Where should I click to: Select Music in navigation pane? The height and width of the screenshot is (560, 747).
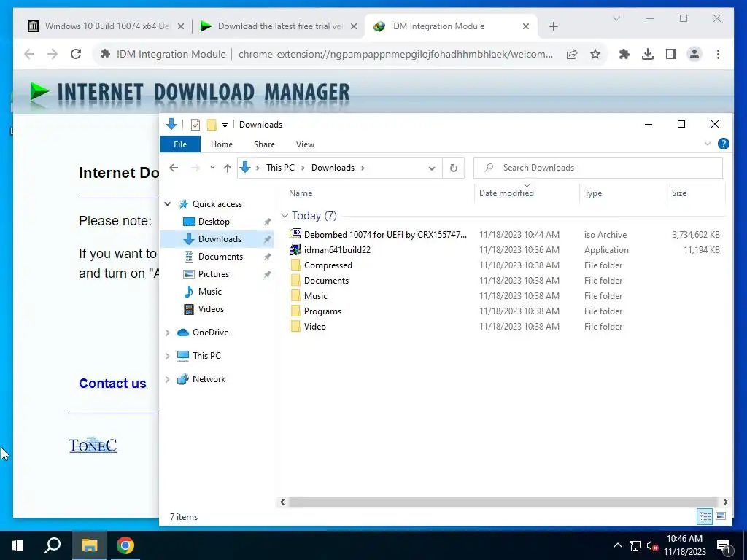click(209, 292)
